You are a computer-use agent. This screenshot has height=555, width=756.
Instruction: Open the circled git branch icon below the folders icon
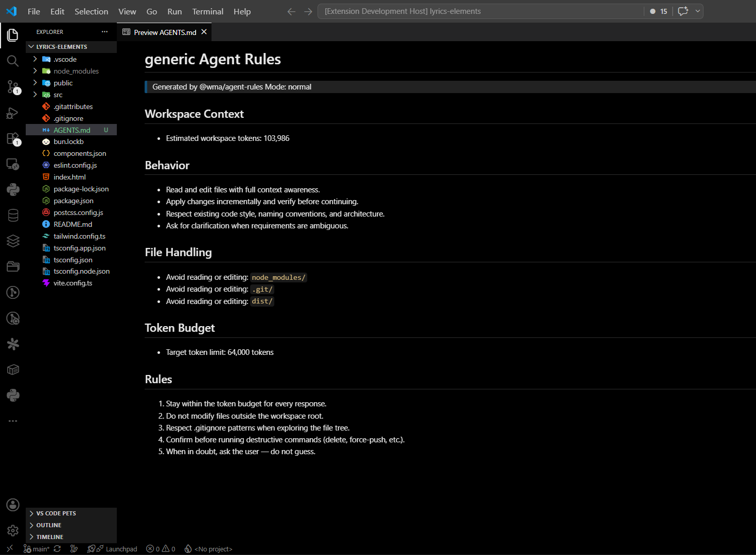(13, 292)
